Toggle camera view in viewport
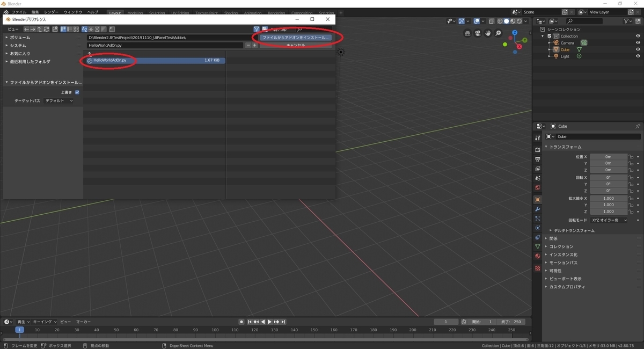This screenshot has width=644, height=349. click(x=478, y=33)
